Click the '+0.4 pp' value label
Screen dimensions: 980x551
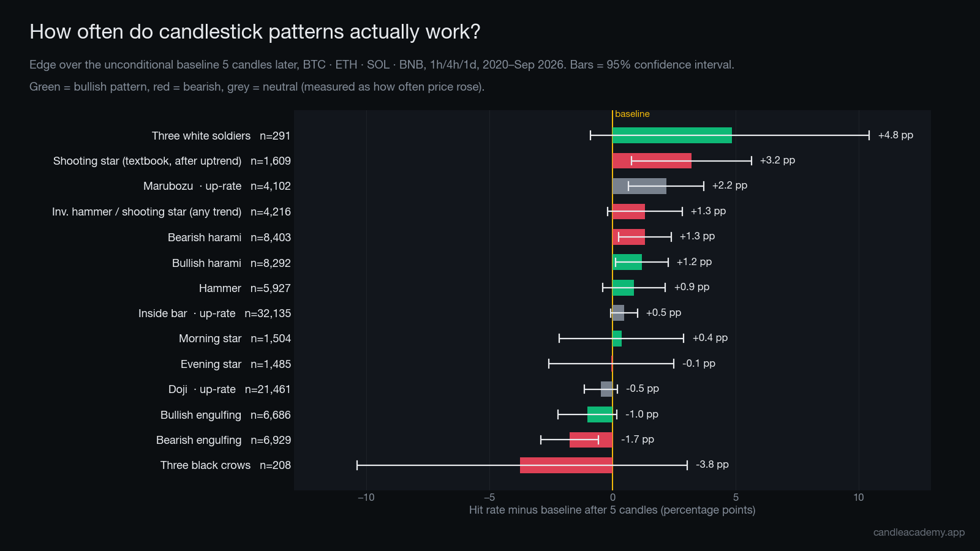point(710,338)
